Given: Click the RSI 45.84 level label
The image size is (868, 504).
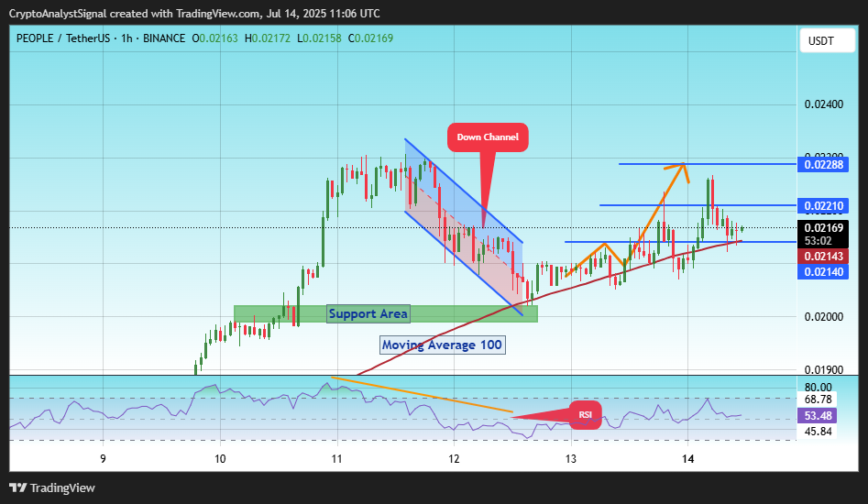Looking at the screenshot, I should (819, 432).
